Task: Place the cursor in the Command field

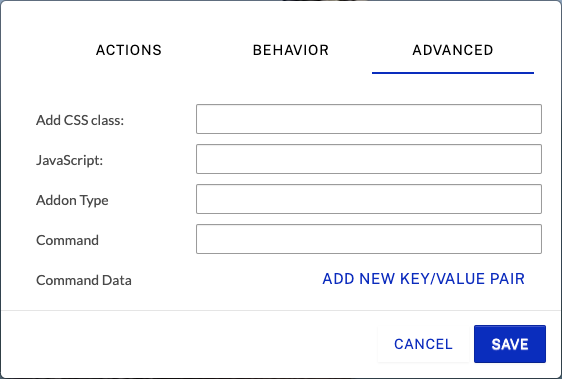Action: click(369, 239)
